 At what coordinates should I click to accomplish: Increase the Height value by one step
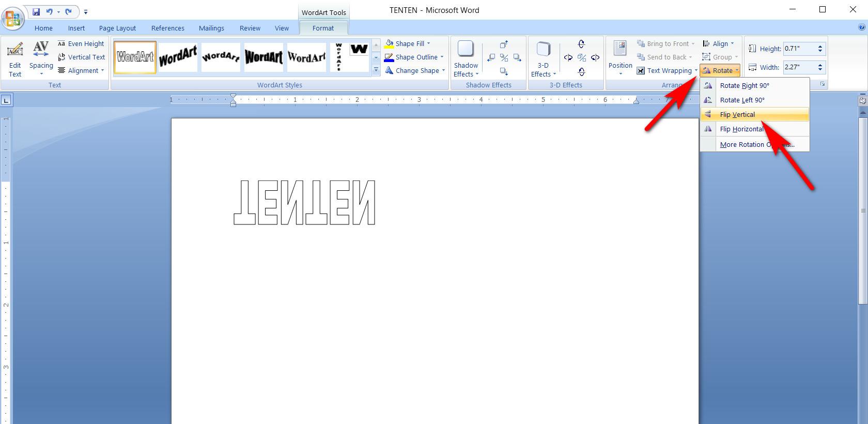[820, 46]
